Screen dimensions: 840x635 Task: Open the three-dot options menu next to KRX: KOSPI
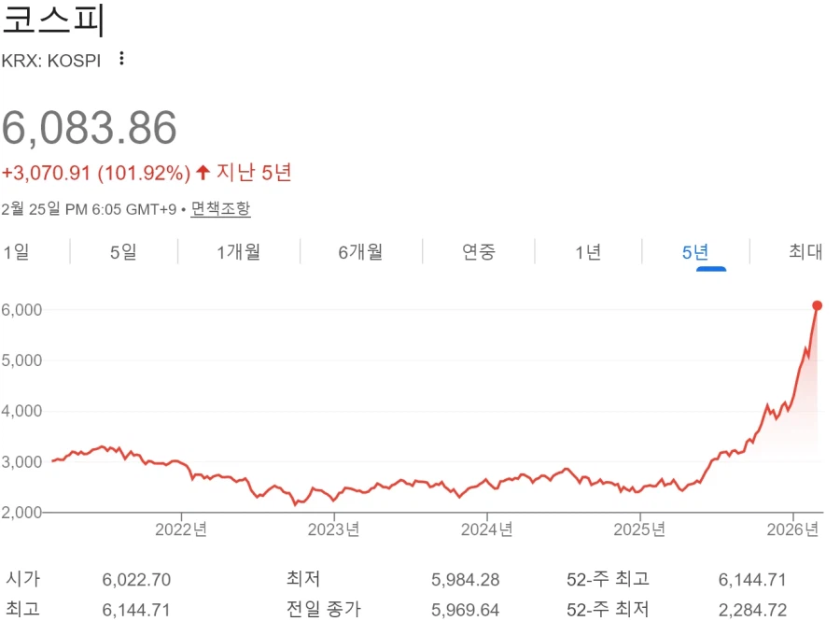[120, 59]
